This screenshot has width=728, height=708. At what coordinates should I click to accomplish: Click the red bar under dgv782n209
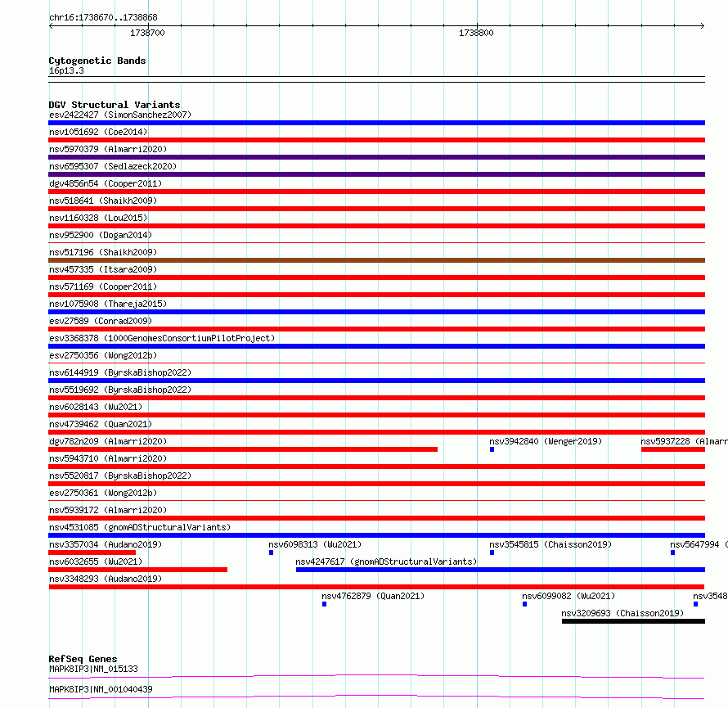point(243,449)
